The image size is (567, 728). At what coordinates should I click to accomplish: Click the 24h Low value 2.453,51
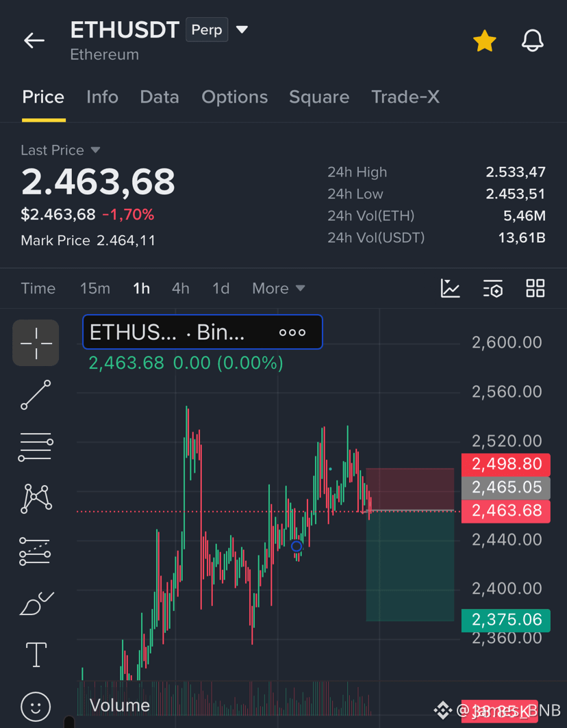pos(516,194)
